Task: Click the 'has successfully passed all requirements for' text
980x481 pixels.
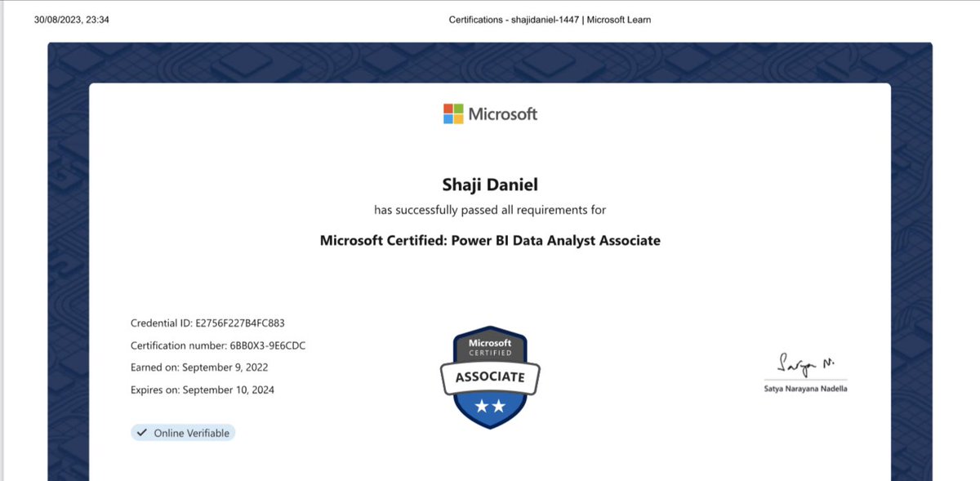Action: pos(490,210)
